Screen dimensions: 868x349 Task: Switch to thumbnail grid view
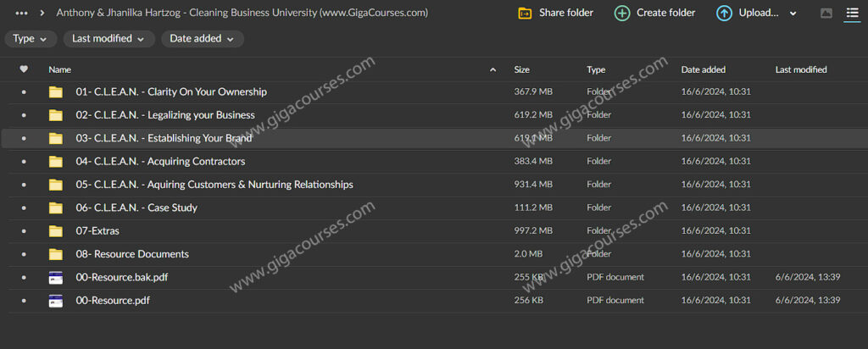click(x=826, y=14)
